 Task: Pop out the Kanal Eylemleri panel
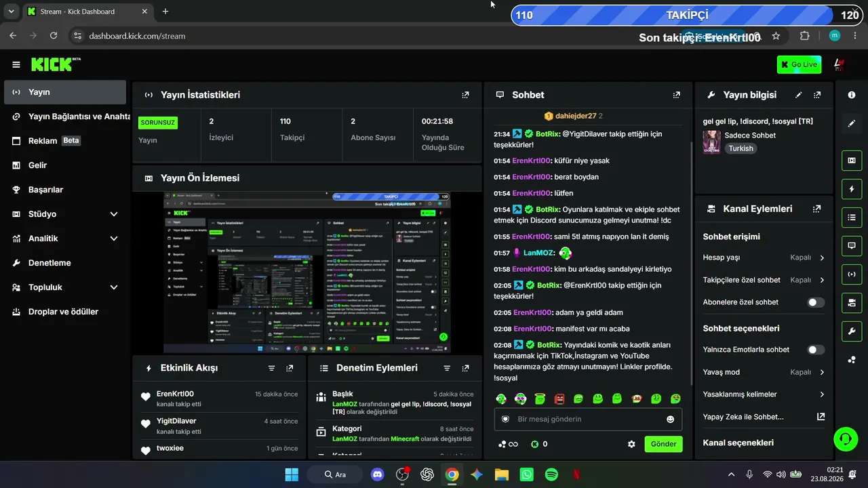(x=817, y=209)
